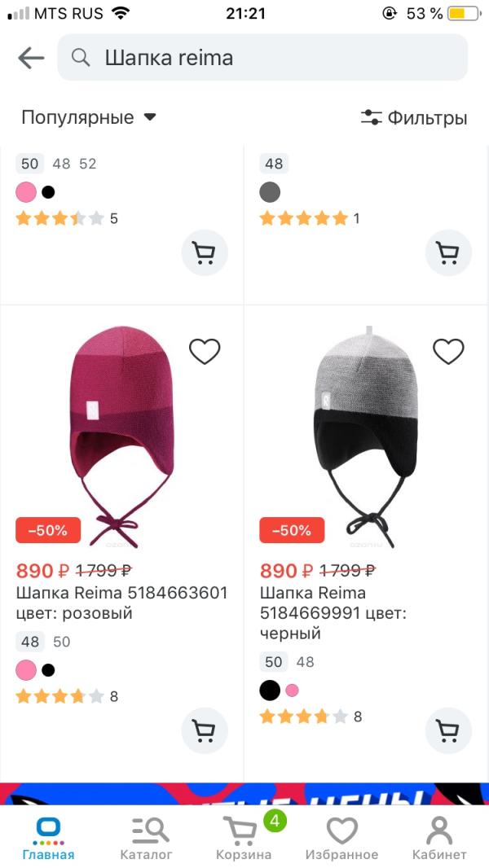Add pink Reima hat 5184663601 to cart
489x868 pixels.
(x=204, y=730)
